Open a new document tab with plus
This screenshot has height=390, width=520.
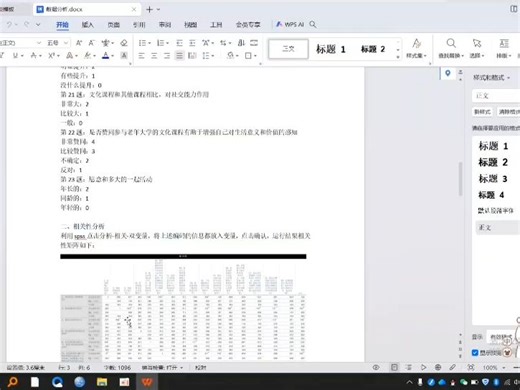(x=150, y=9)
